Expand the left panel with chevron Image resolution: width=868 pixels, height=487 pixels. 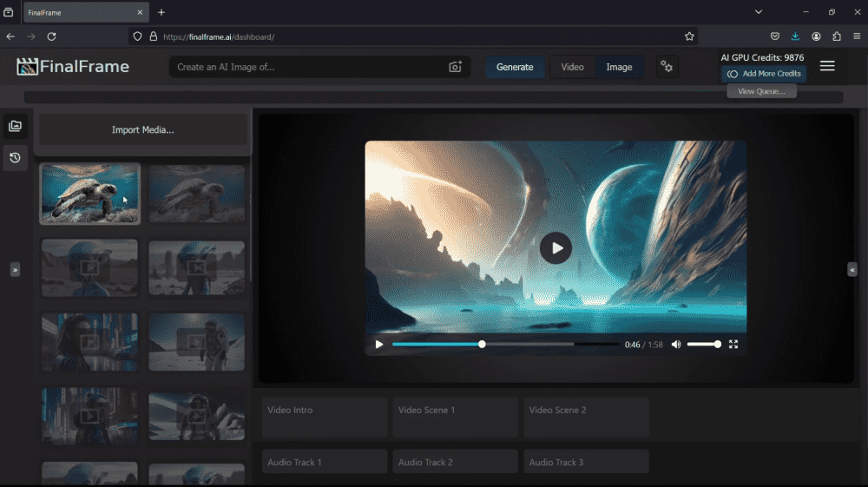point(15,270)
